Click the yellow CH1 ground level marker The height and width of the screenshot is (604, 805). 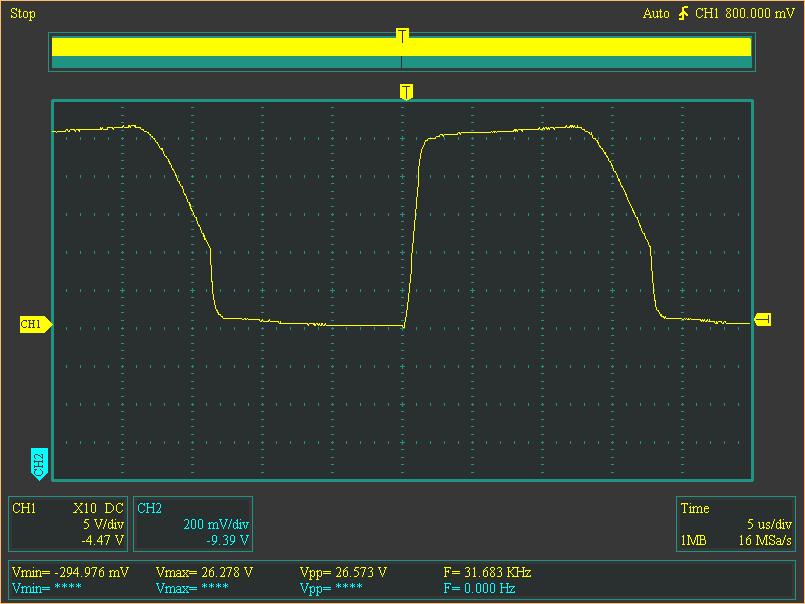(x=34, y=325)
